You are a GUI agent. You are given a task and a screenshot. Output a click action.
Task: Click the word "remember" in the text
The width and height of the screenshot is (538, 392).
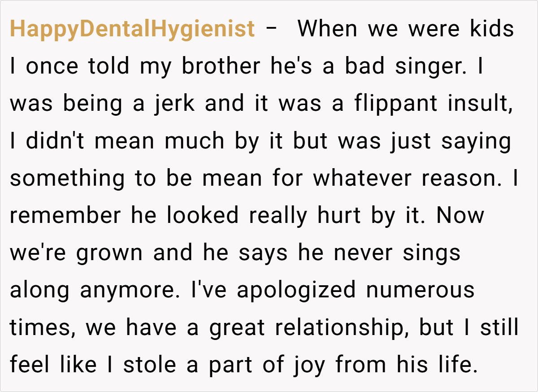coord(65,216)
